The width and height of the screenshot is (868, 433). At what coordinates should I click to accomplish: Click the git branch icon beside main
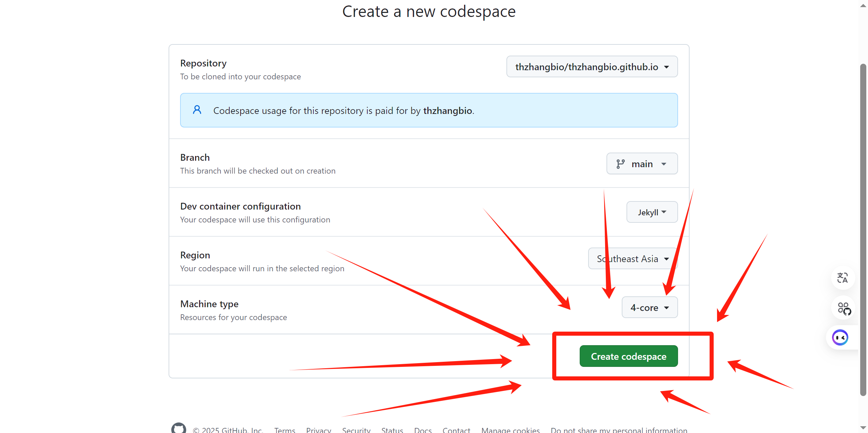620,164
